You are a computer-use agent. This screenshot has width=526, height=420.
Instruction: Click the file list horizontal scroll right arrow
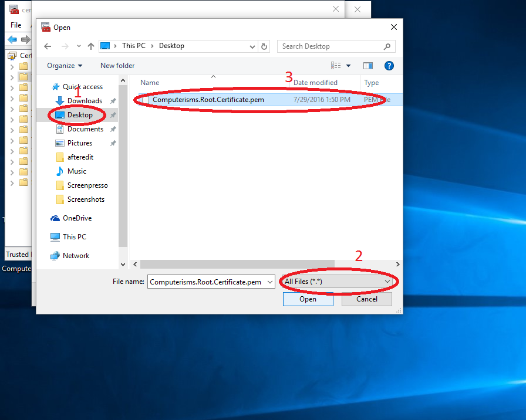tap(397, 265)
